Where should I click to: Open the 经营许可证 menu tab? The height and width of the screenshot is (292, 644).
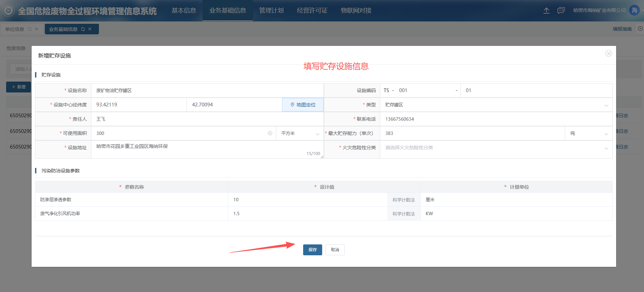click(x=312, y=11)
